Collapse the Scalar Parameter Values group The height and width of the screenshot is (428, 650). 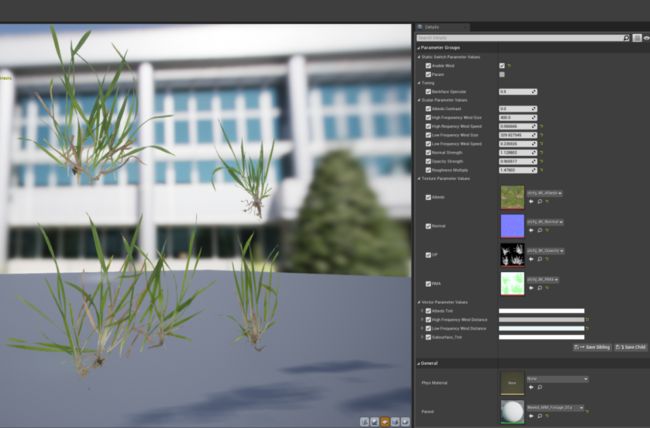point(419,100)
